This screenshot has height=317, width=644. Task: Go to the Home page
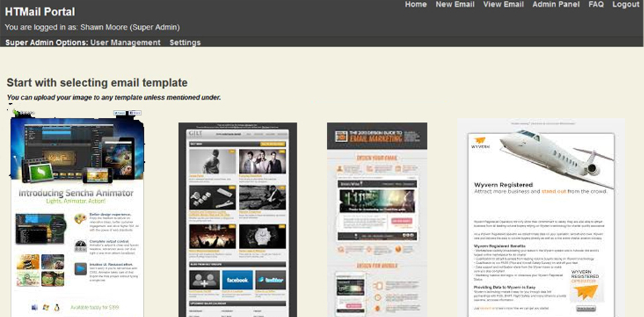point(415,5)
